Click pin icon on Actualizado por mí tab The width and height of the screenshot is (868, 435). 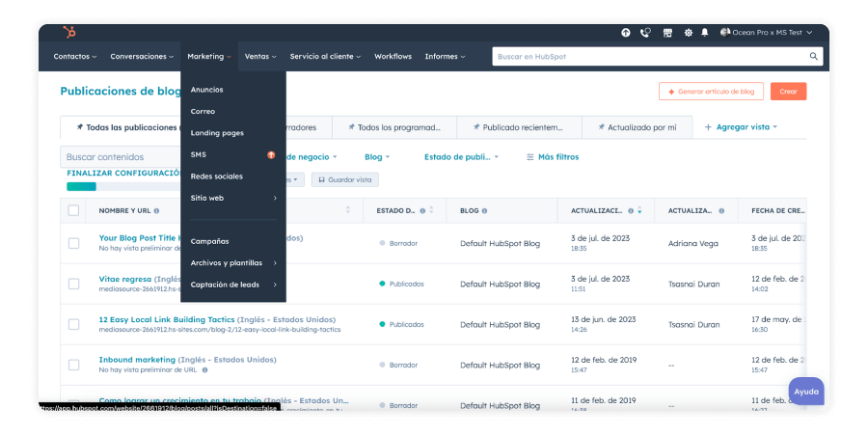pyautogui.click(x=601, y=127)
